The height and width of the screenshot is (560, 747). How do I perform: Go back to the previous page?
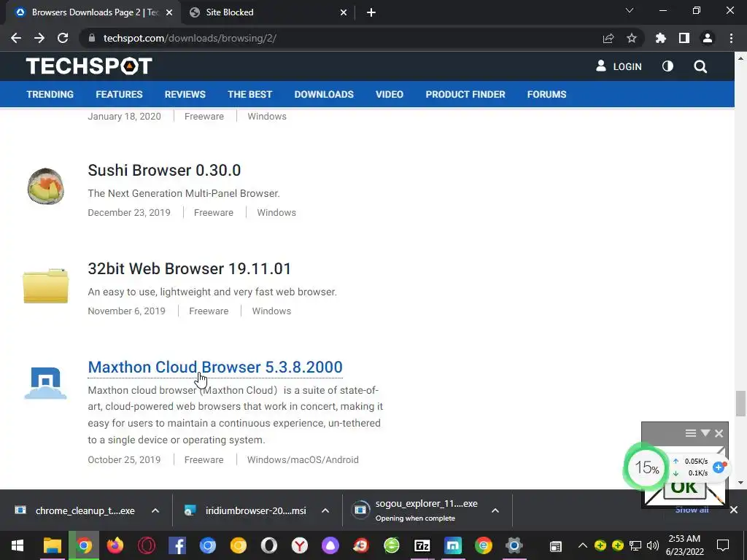click(x=16, y=38)
